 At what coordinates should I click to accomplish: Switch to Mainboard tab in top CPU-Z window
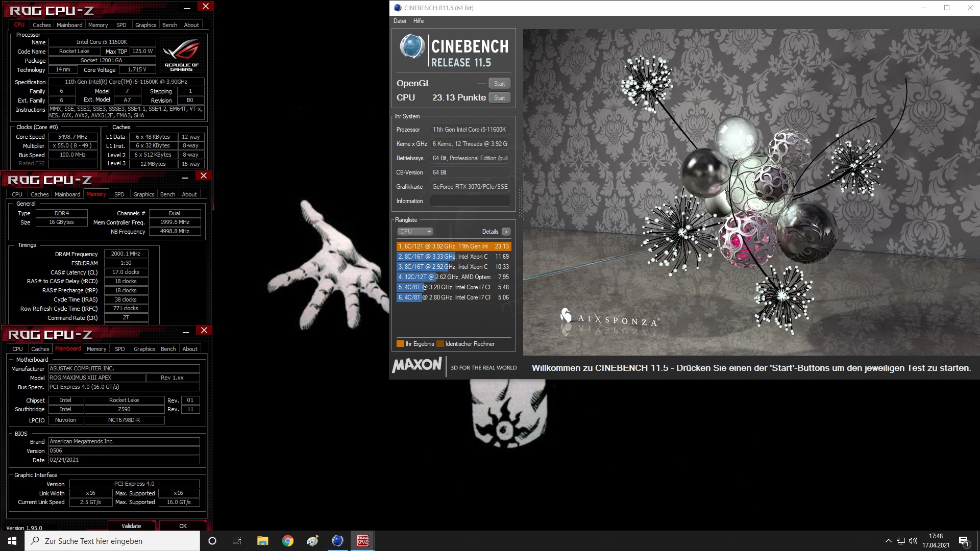point(69,25)
